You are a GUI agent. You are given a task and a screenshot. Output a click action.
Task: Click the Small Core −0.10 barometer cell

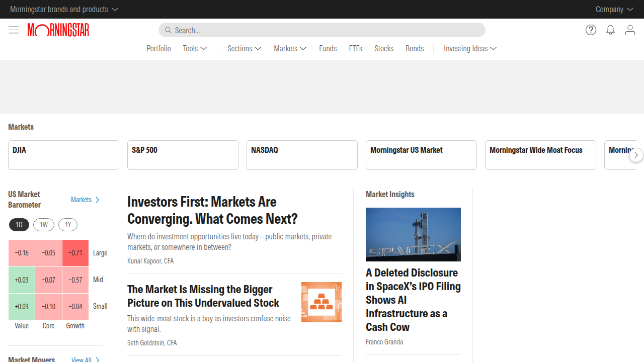pyautogui.click(x=48, y=306)
